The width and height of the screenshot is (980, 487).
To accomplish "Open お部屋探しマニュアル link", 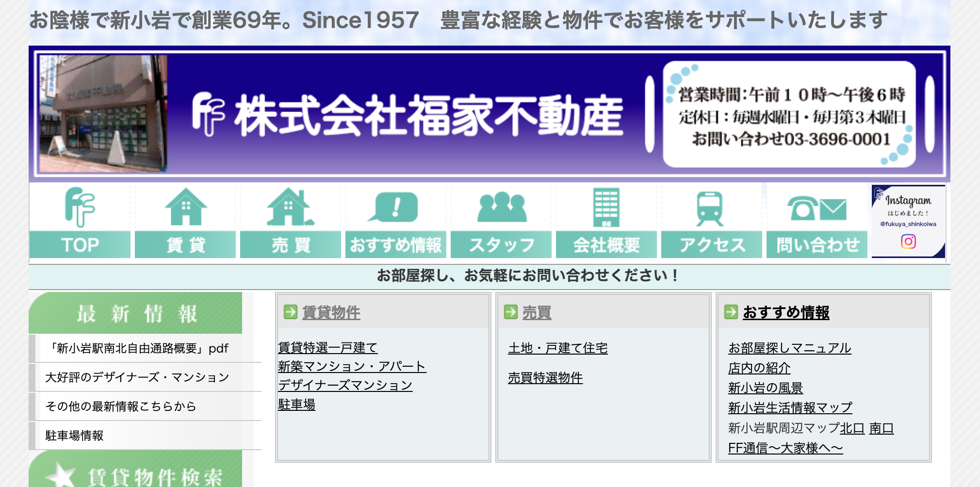I will point(790,348).
